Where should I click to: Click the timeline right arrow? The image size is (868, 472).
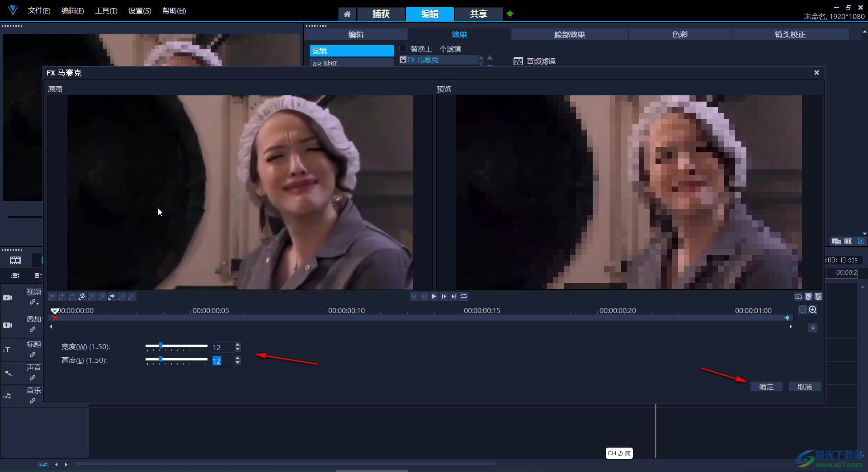click(790, 327)
